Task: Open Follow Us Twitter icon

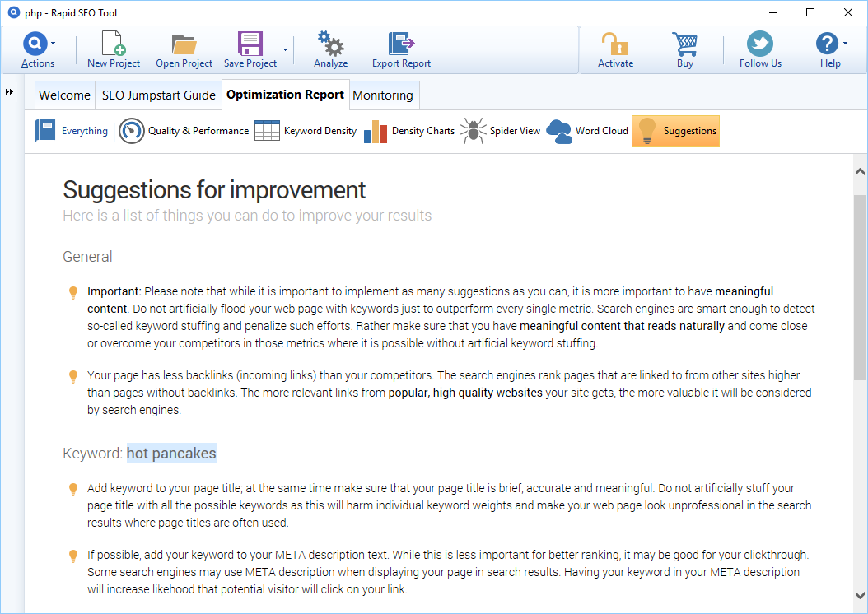Action: click(759, 44)
